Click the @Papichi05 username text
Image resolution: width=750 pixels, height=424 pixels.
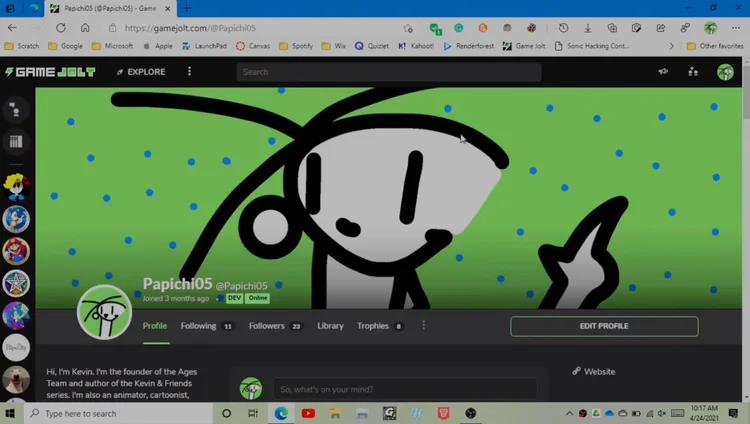[x=242, y=286]
